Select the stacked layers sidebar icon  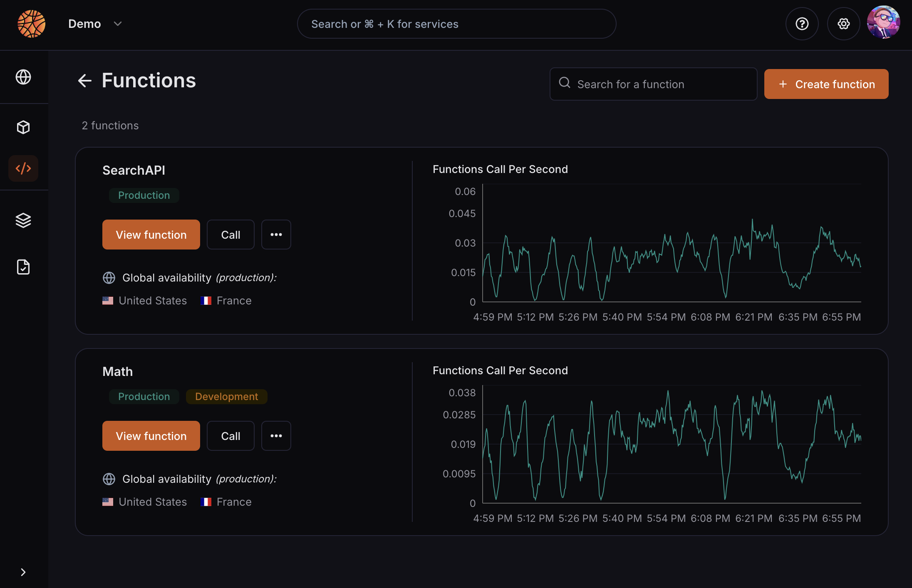click(x=23, y=220)
